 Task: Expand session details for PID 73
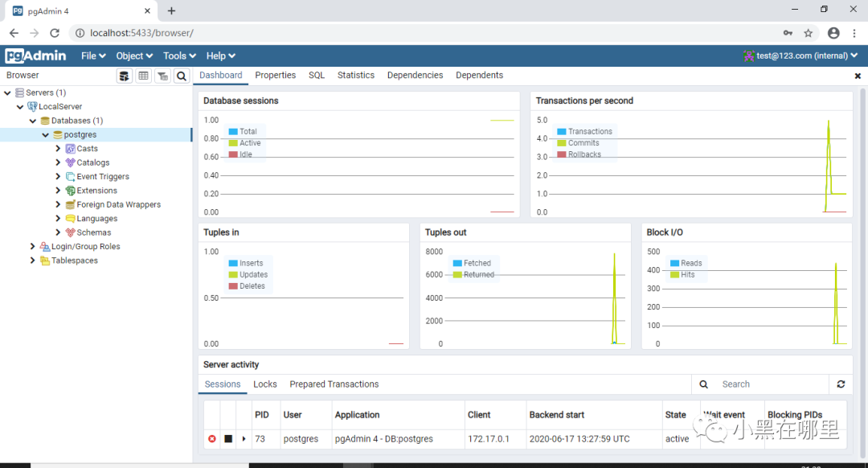pos(244,438)
